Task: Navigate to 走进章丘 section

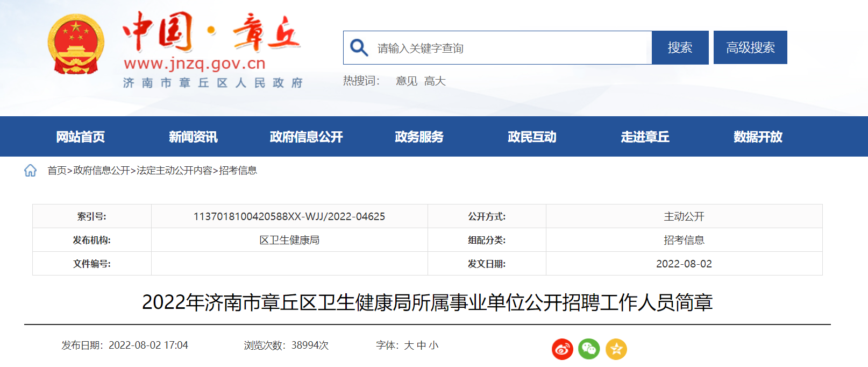Action: coord(645,137)
